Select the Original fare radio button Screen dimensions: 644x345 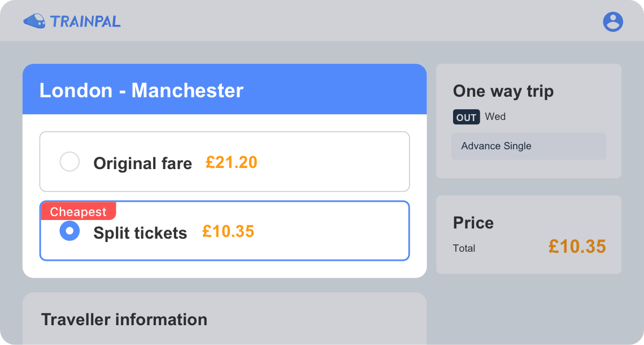(x=69, y=161)
